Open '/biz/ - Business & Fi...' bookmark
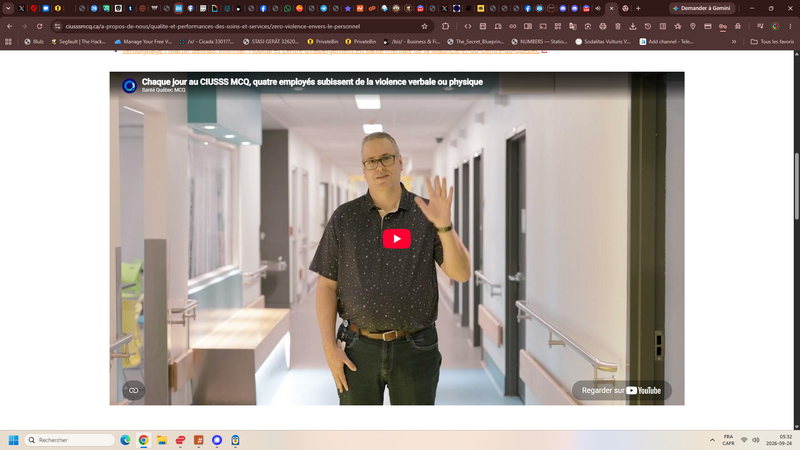Image resolution: width=800 pixels, height=450 pixels. pyautogui.click(x=412, y=42)
